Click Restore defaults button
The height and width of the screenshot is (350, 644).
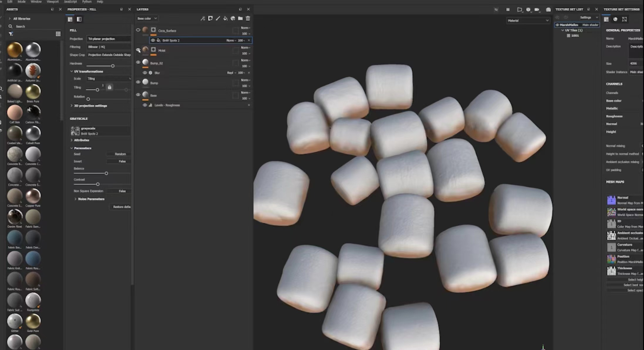(x=121, y=207)
